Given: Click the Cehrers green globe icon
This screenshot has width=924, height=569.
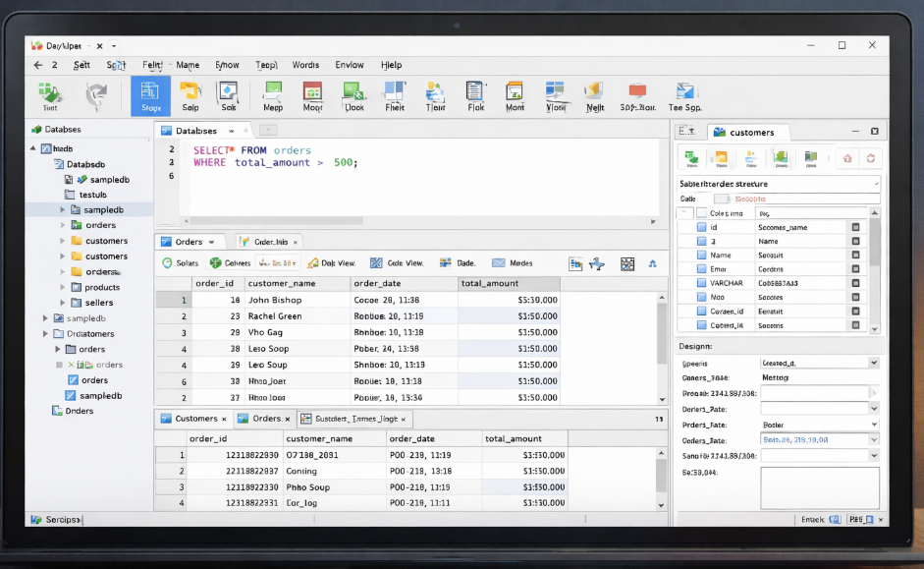Looking at the screenshot, I should coord(215,263).
